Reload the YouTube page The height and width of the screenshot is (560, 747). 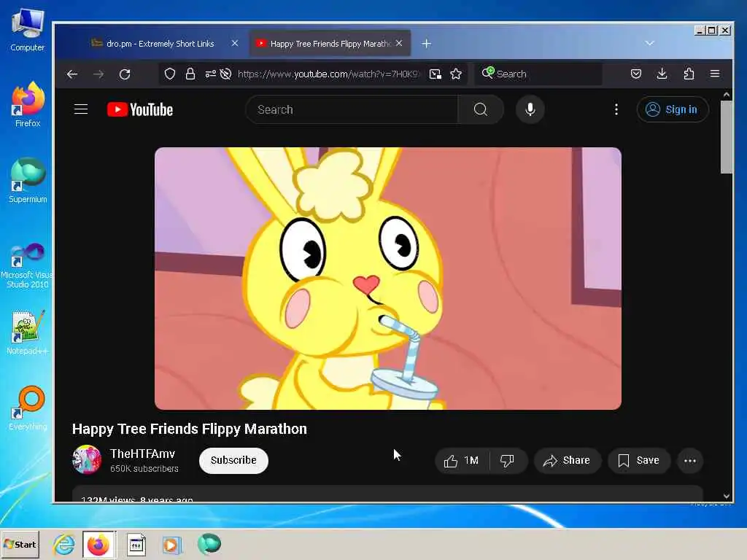coord(125,74)
